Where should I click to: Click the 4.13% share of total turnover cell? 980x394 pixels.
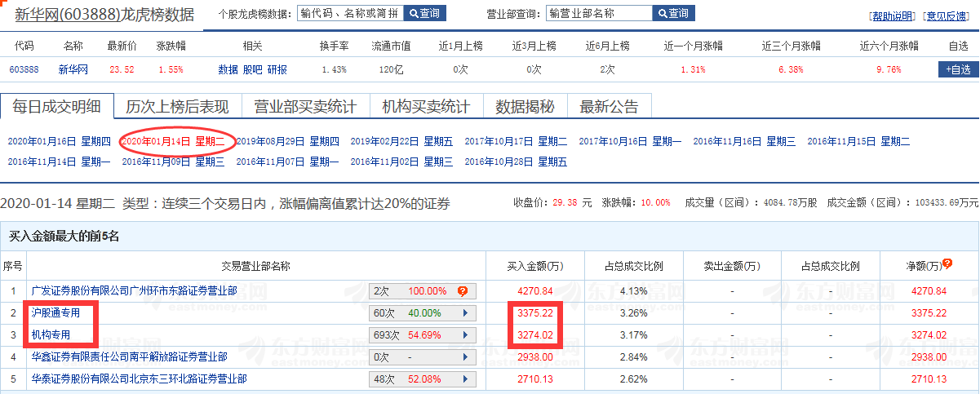[633, 291]
